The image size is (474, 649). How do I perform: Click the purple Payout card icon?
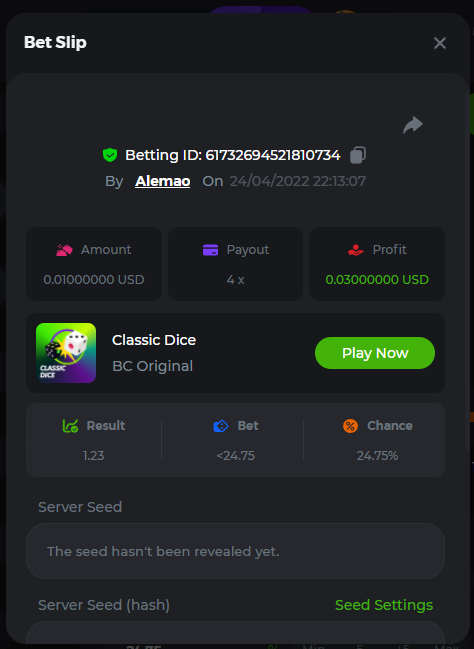[x=210, y=250]
